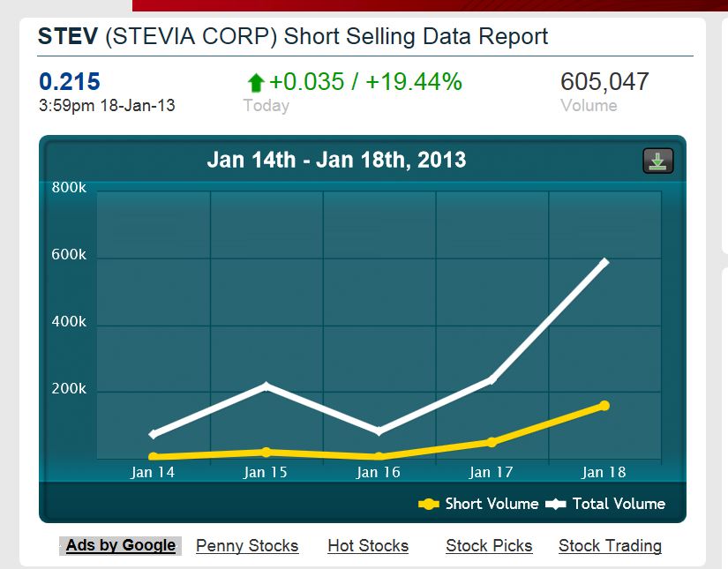The width and height of the screenshot is (728, 569).
Task: Click the Jan 15 point on Short Volume line
Action: 266,452
